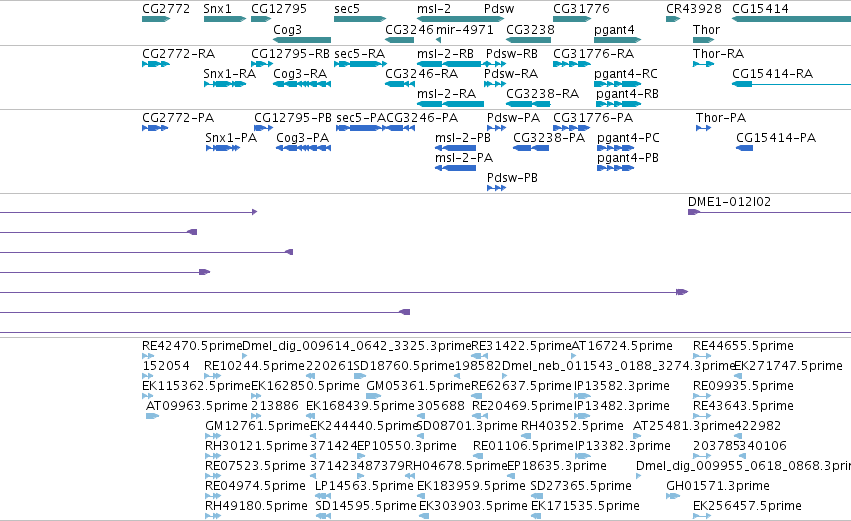Click the CG2772 gene feature
This screenshot has width=851, height=521.
pyautogui.click(x=156, y=19)
